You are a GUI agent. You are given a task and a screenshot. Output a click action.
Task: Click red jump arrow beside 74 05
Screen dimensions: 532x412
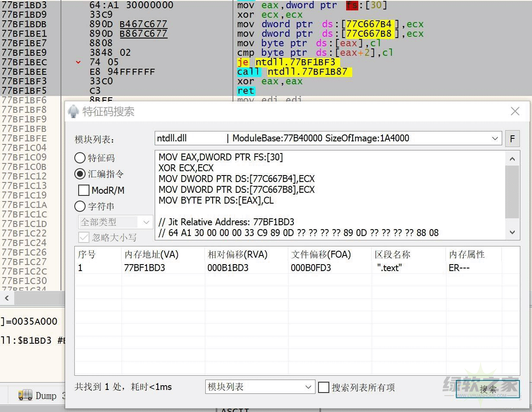[78, 62]
